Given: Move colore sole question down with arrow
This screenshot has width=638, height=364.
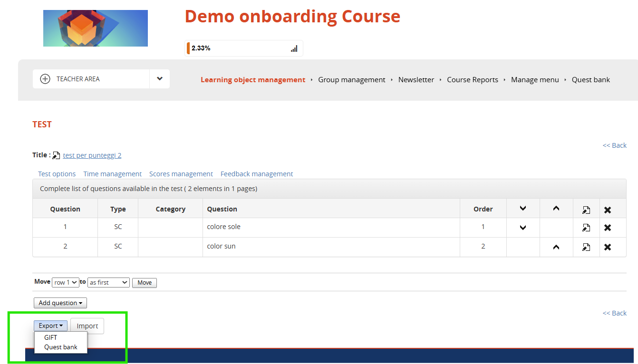Looking at the screenshot, I should [x=523, y=228].
